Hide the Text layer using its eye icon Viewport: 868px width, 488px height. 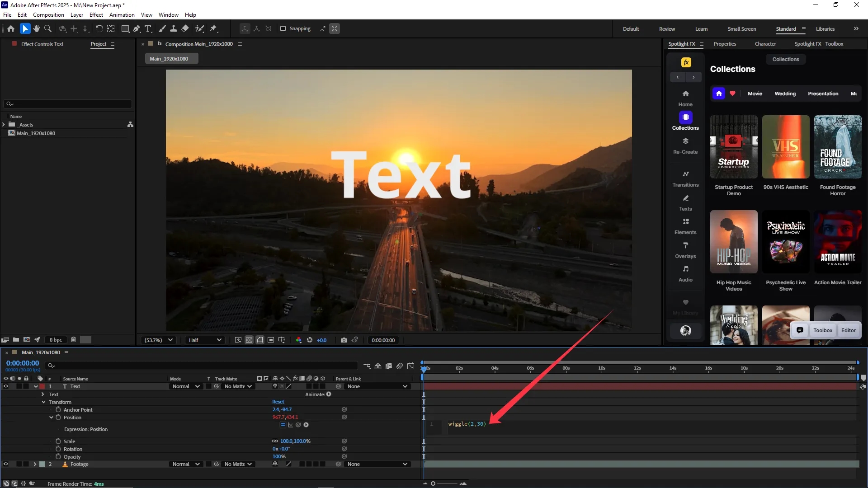(x=6, y=386)
